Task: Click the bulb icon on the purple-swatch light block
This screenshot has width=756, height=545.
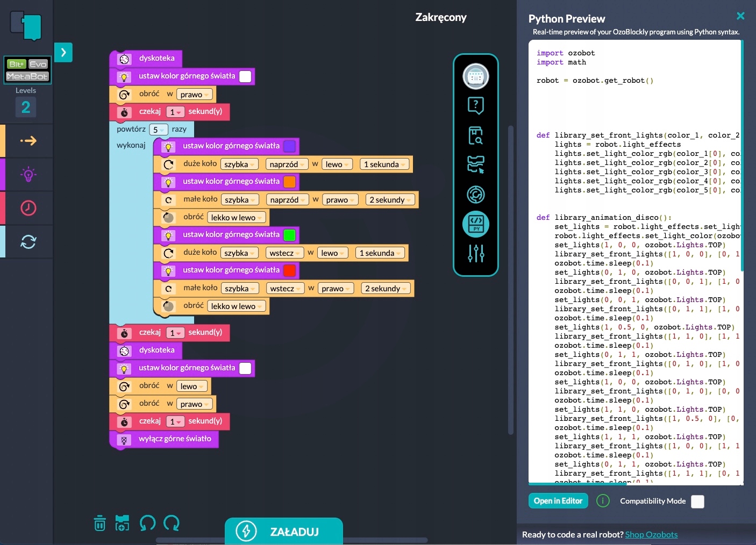Action: (x=168, y=147)
